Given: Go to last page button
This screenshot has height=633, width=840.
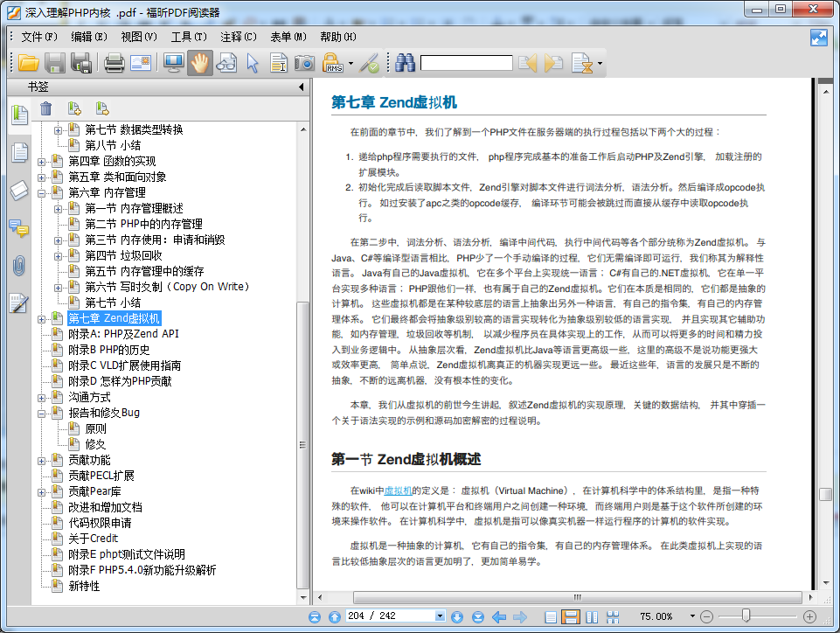Looking at the screenshot, I should click(478, 617).
